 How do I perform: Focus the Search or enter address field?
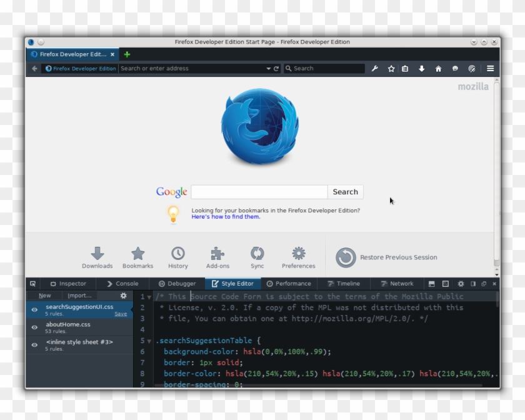click(192, 68)
